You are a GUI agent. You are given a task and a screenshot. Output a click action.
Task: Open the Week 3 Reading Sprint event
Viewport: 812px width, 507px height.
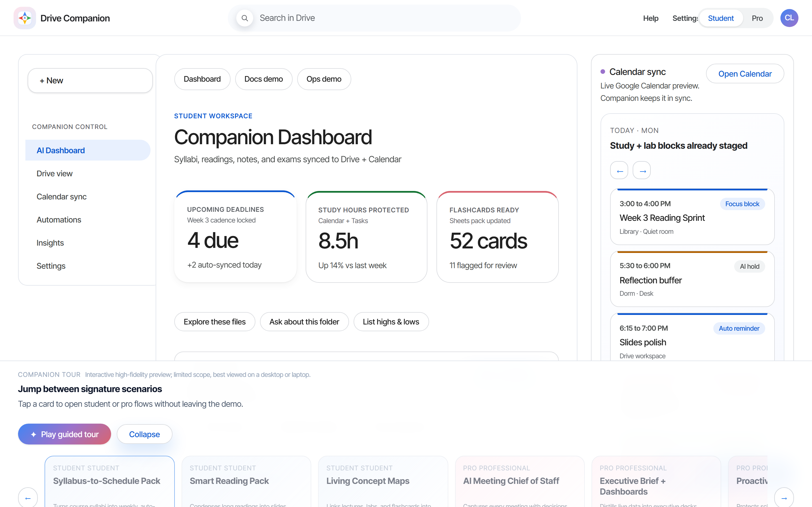click(692, 217)
